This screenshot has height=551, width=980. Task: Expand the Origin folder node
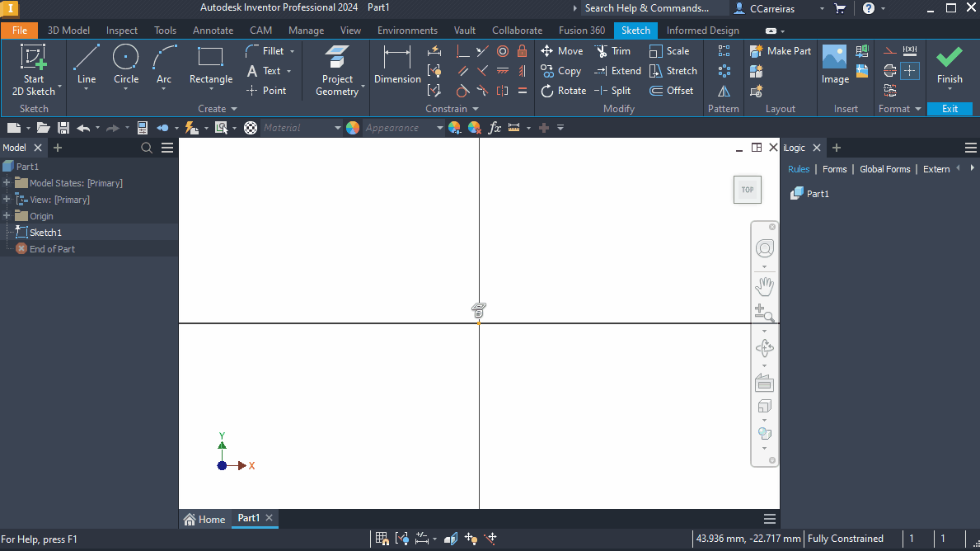point(7,216)
